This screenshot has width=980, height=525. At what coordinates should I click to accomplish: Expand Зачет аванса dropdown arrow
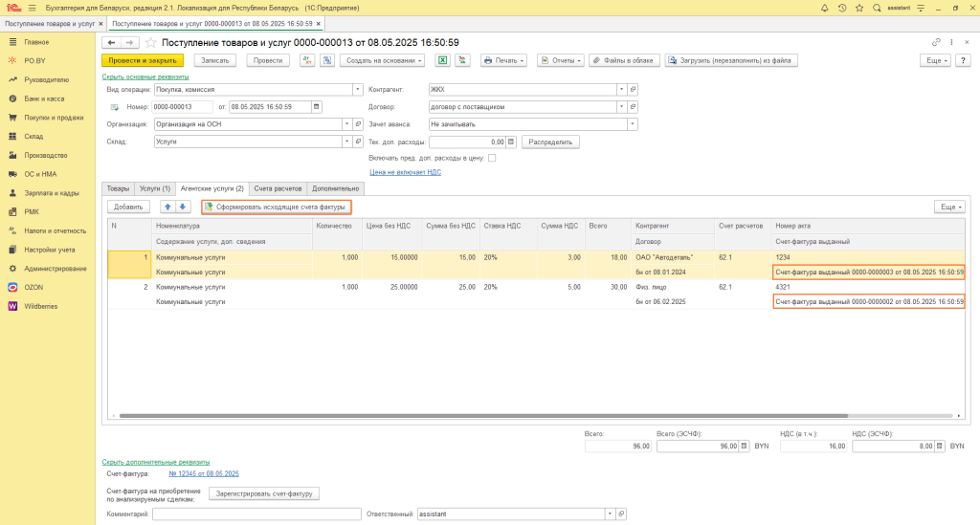pos(633,124)
